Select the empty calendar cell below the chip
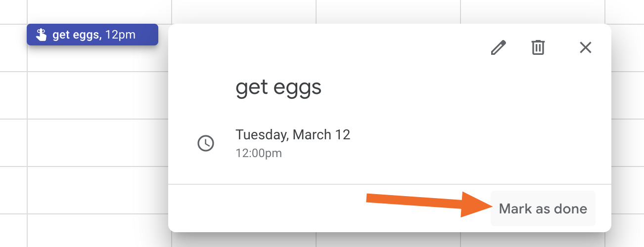 (x=98, y=95)
